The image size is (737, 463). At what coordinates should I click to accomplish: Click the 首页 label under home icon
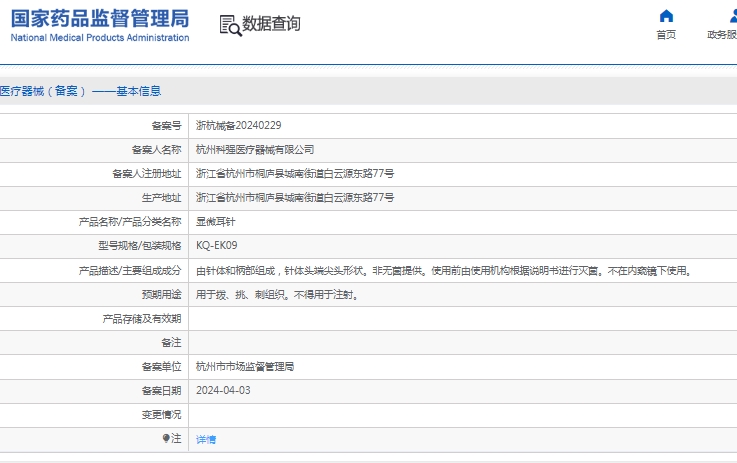coord(666,35)
